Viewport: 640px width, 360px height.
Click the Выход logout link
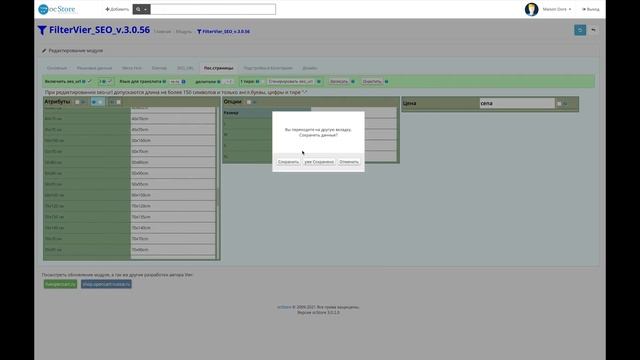tap(591, 9)
